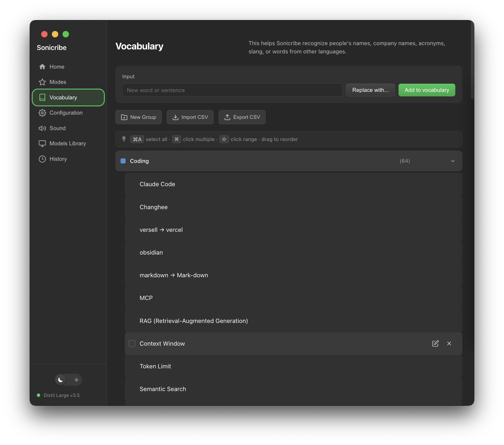Click the window vertical scrollbar
The width and height of the screenshot is (504, 445).
pyautogui.click(x=472, y=60)
